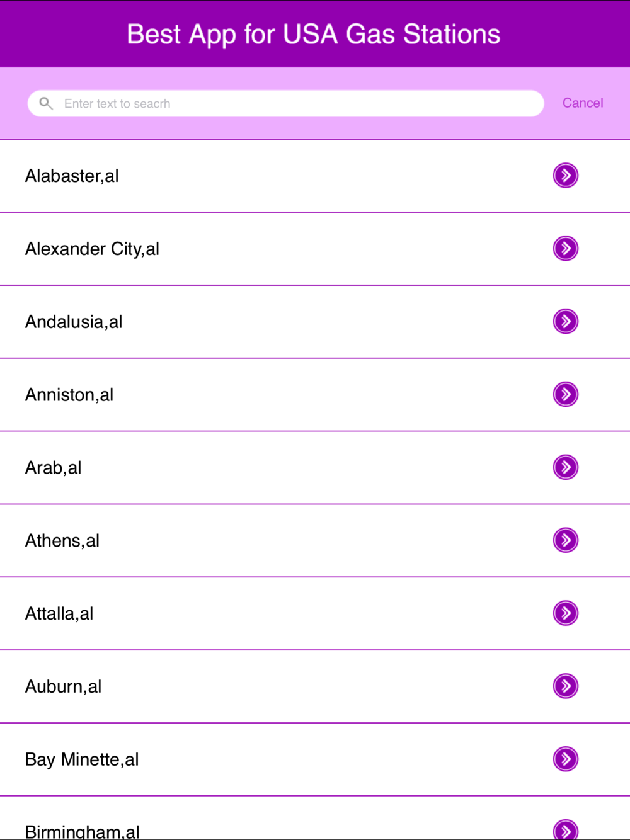Open the arrow icon beside Auburn,al

pyautogui.click(x=566, y=686)
